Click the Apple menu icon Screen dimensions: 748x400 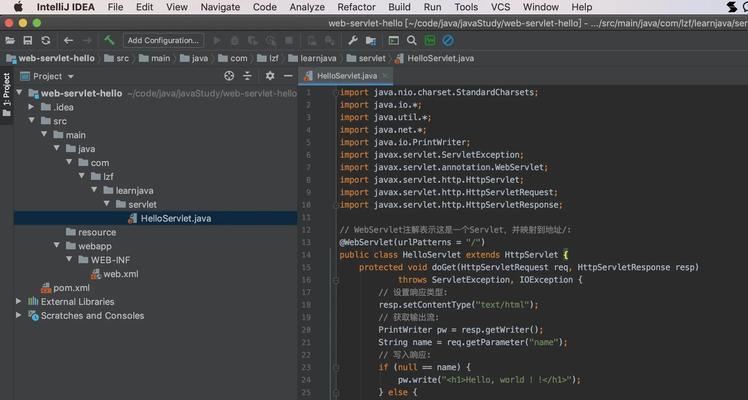pyautogui.click(x=18, y=7)
